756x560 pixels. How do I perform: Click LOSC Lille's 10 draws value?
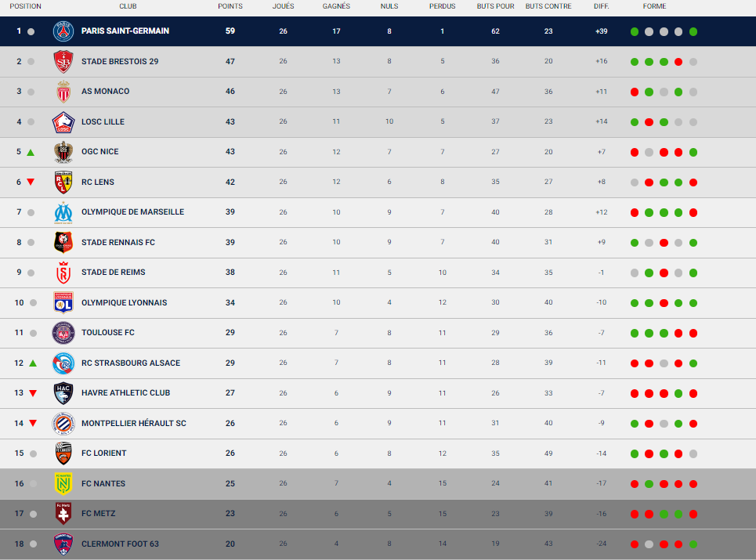click(389, 121)
